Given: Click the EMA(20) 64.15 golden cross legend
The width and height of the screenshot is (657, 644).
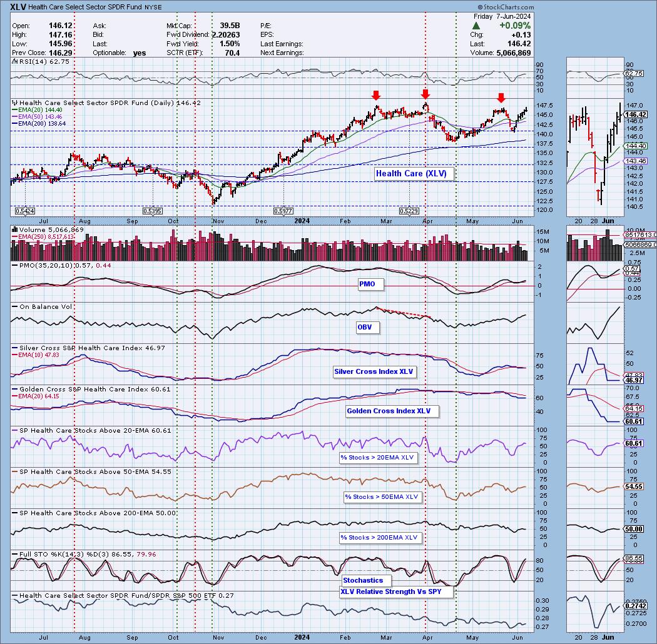Looking at the screenshot, I should point(36,396).
